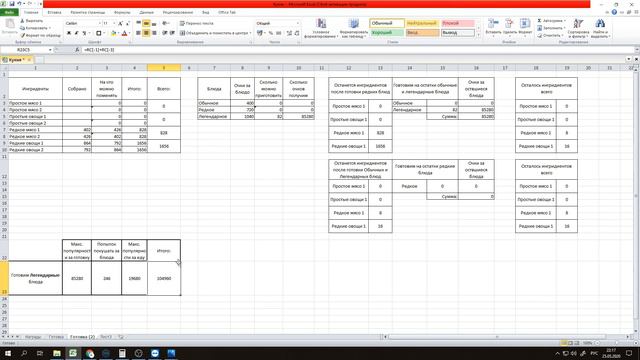The image size is (640, 360).
Task: Open Fill (Заполнить) dropdown
Action: (551, 28)
